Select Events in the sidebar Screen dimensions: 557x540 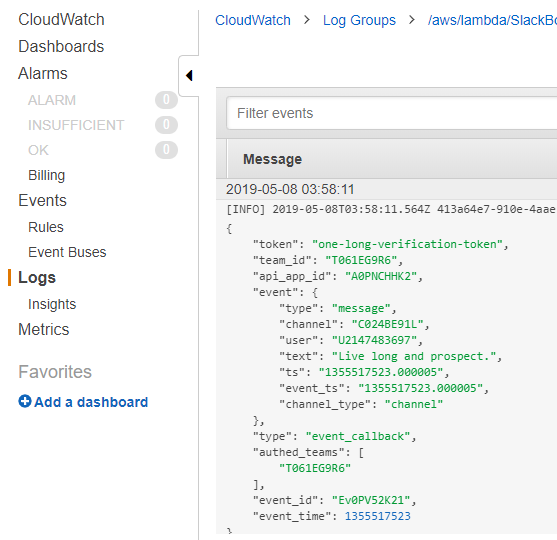pos(42,200)
